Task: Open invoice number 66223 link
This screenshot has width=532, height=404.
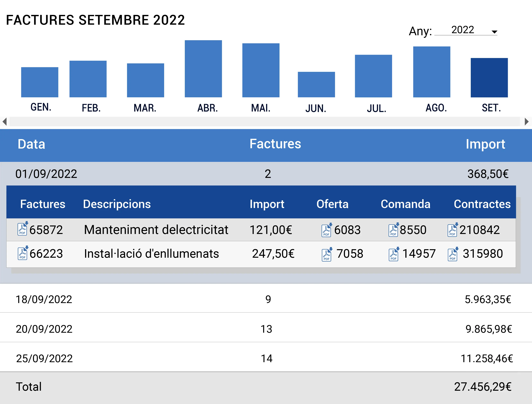Action: coord(46,254)
